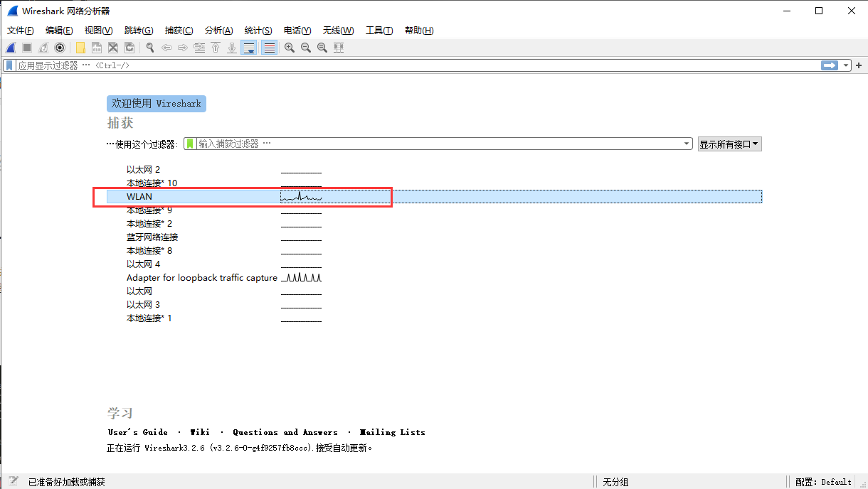
Task: Open capture options gear icon
Action: (60, 48)
